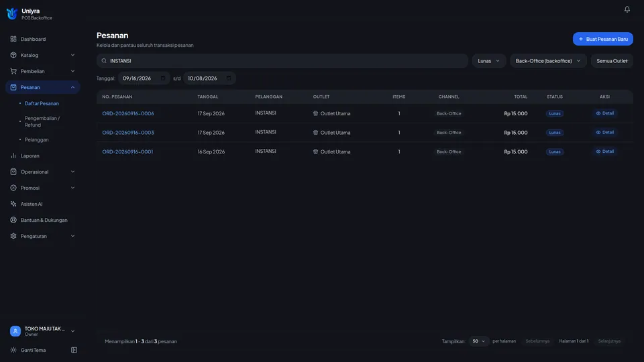
Task: Click the Selanjutnya pagination button
Action: pos(609,341)
